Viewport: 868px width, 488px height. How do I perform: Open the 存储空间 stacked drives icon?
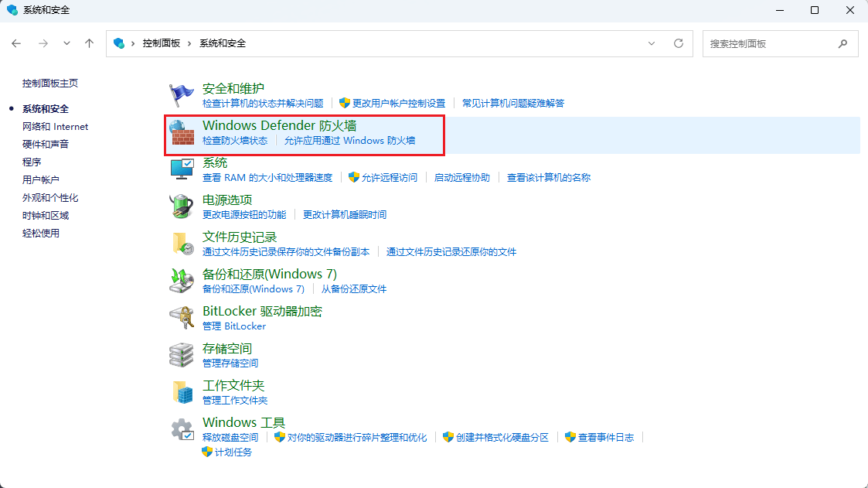tap(182, 355)
